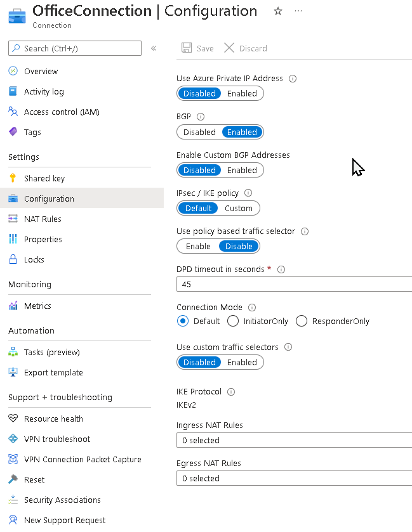Click the DPD timeout field showing 45
This screenshot has height=532, width=412.
click(x=294, y=284)
